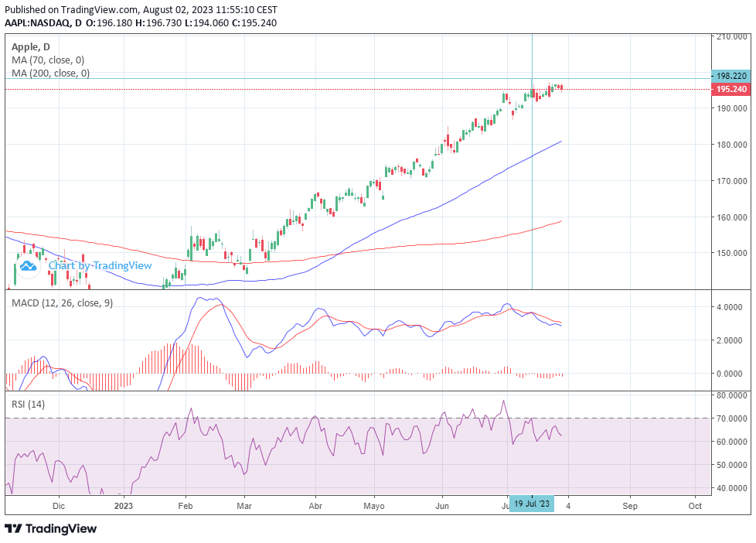The image size is (756, 543).
Task: Click the 190.000 price axis label
Action: coord(732,108)
